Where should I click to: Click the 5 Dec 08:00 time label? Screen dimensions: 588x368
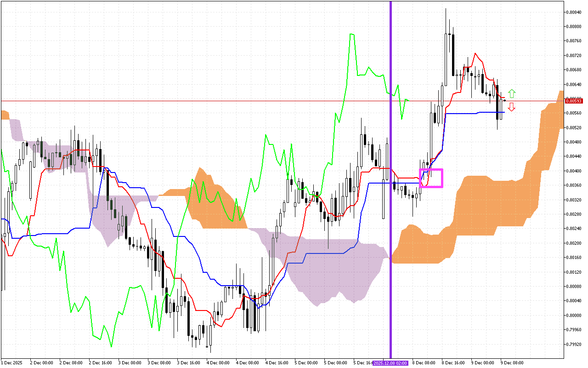335,363
